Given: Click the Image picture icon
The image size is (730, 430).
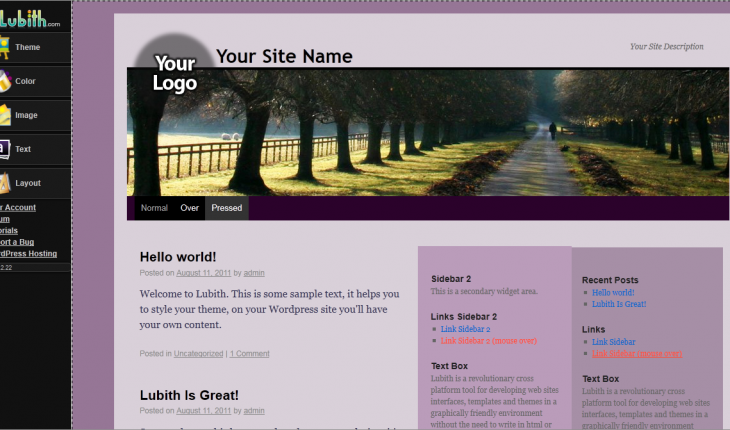Looking at the screenshot, I should coord(5,115).
